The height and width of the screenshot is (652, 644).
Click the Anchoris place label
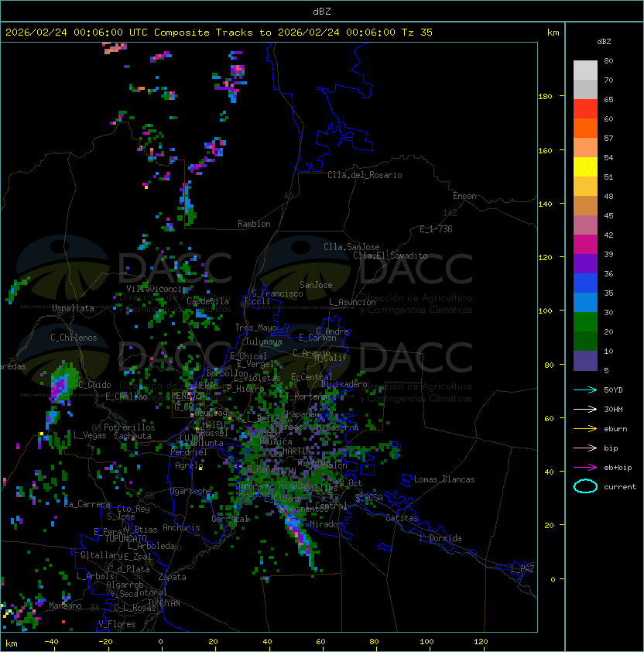pos(181,527)
